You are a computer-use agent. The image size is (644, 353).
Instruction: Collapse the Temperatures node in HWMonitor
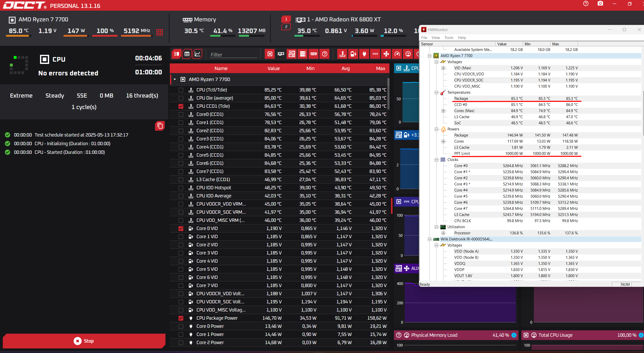436,92
